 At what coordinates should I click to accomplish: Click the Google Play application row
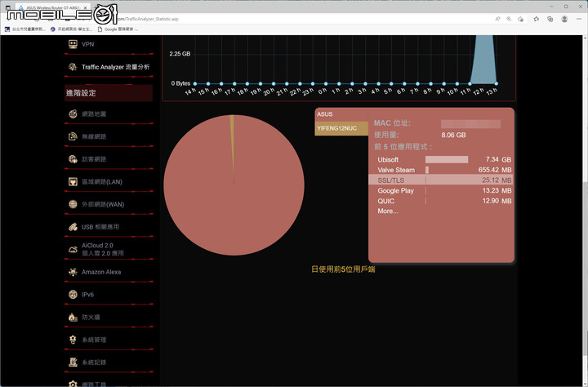point(441,190)
